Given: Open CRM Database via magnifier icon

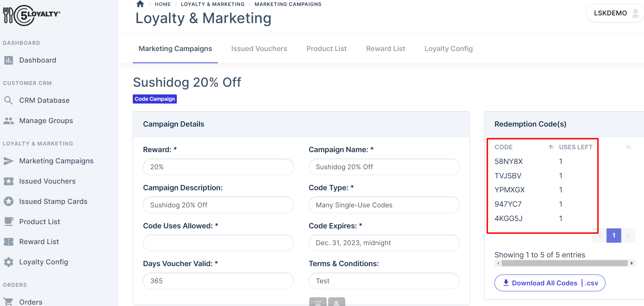Looking at the screenshot, I should pyautogui.click(x=9, y=100).
